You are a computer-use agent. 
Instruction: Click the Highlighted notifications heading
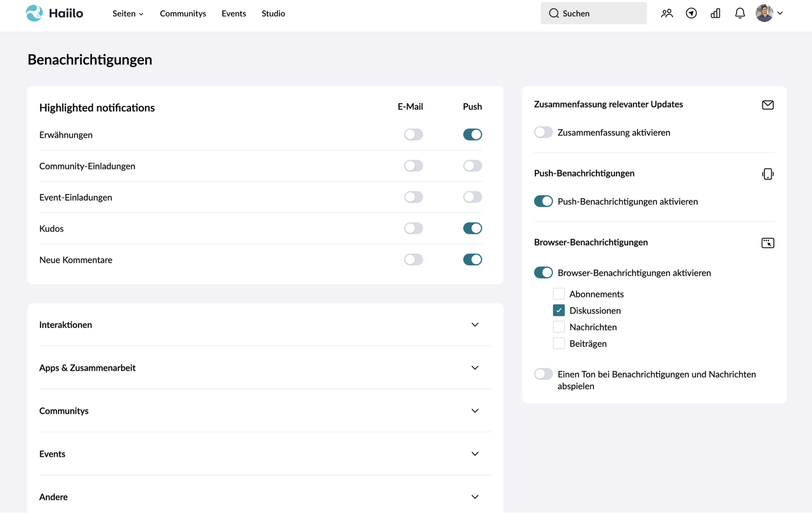click(x=97, y=108)
